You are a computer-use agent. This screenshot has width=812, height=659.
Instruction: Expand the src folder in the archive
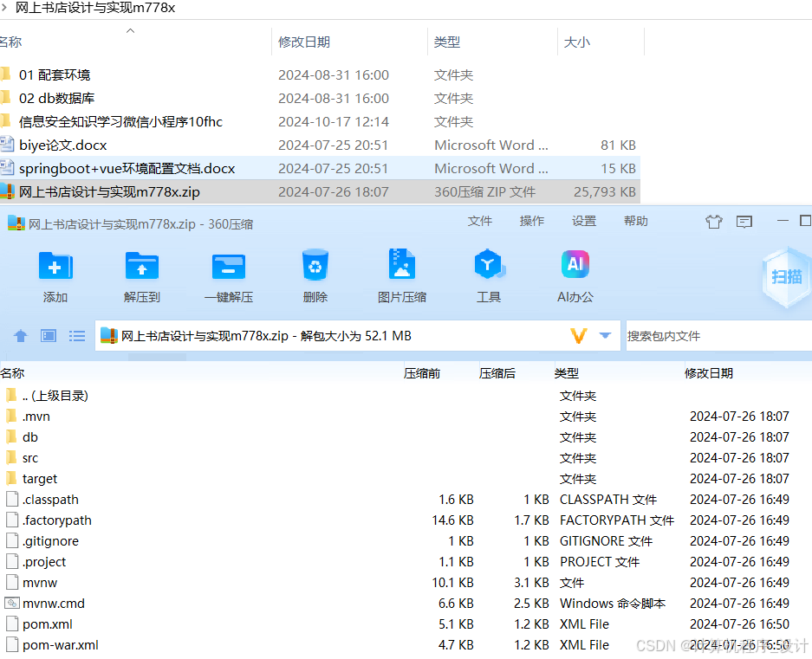click(x=30, y=457)
